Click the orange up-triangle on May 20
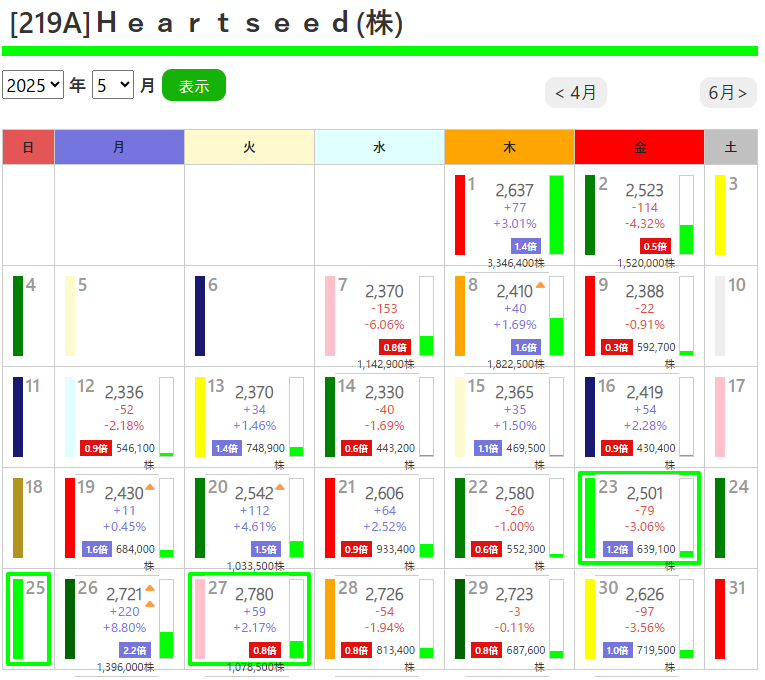765x680 pixels. pos(281,487)
